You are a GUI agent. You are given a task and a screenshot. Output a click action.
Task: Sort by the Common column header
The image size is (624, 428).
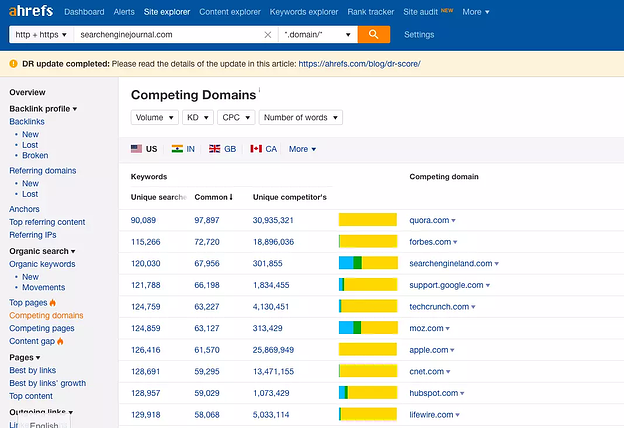click(213, 197)
